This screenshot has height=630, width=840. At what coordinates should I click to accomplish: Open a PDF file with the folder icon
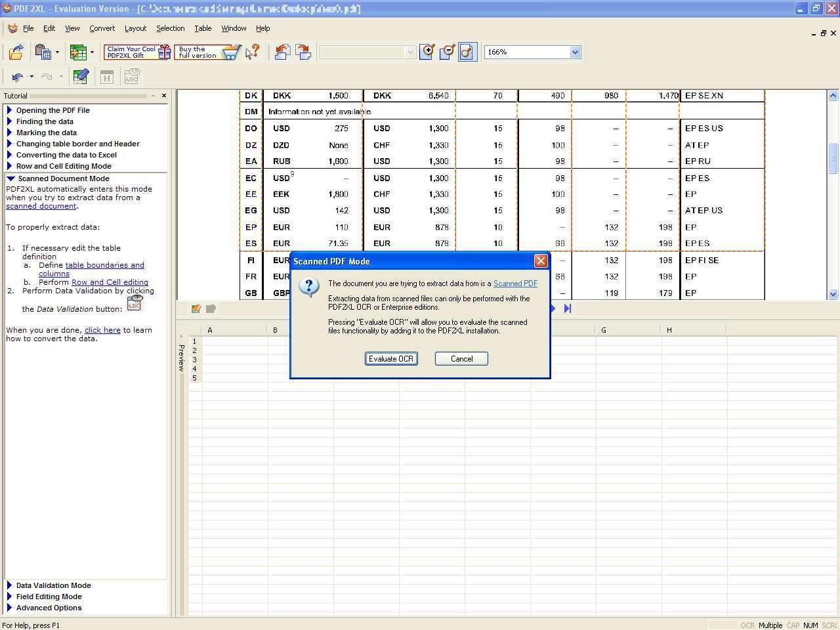[16, 52]
